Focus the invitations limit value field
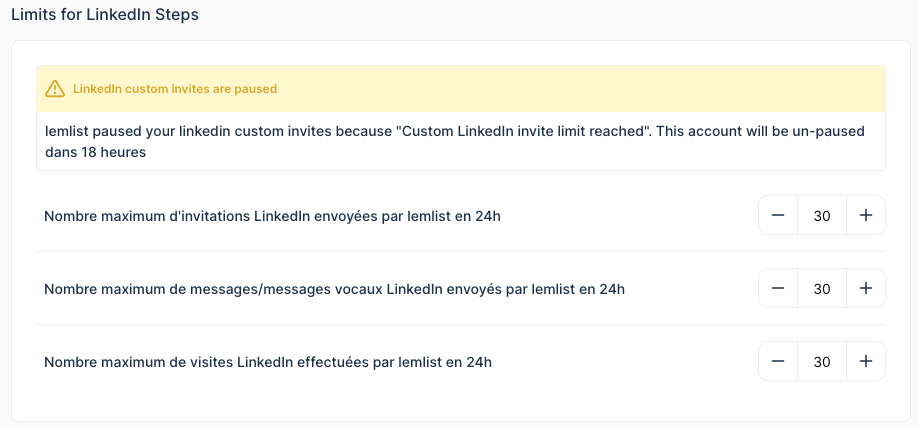 [x=822, y=215]
